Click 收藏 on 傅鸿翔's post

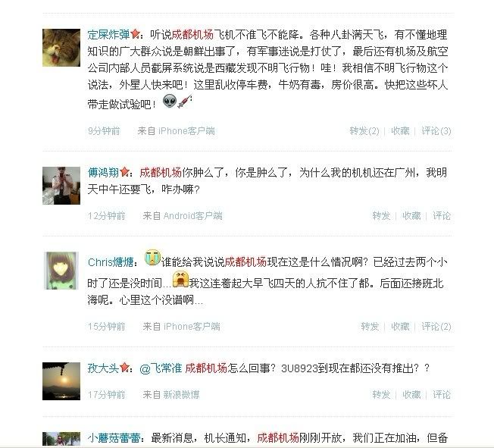(411, 215)
